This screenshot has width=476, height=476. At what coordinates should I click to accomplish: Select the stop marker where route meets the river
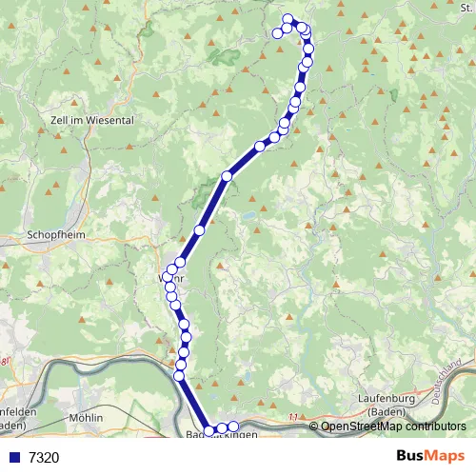click(179, 376)
